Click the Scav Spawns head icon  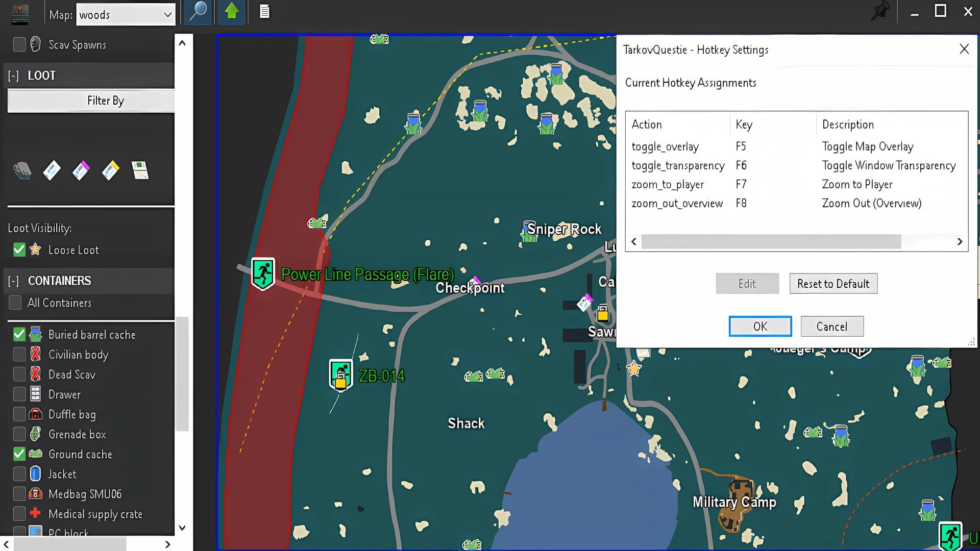tap(35, 44)
